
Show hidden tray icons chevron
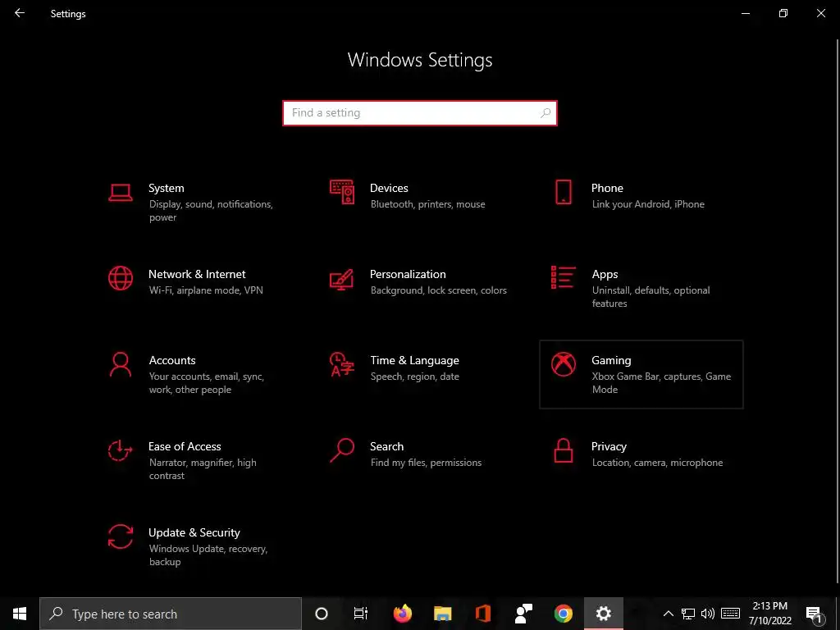(668, 614)
